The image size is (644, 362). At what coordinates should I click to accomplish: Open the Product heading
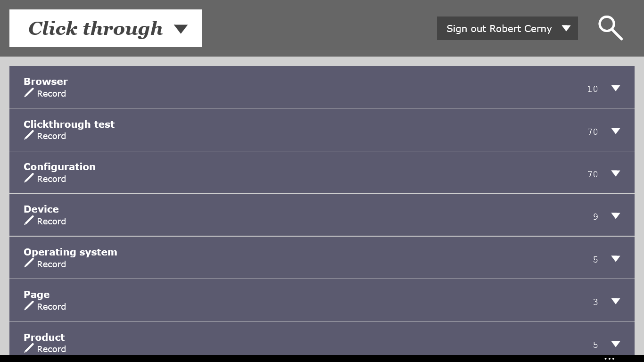click(x=44, y=337)
